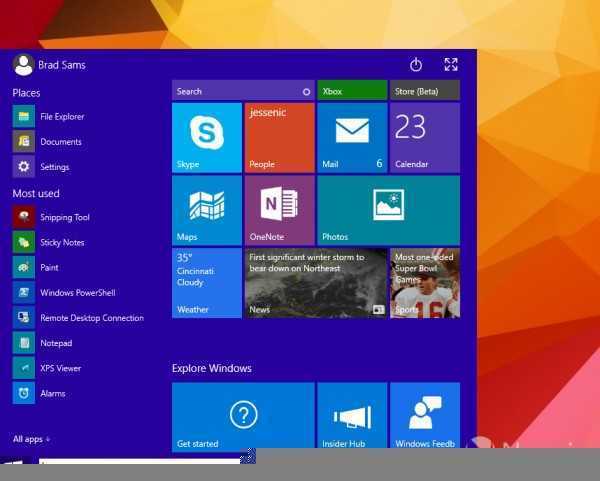The width and height of the screenshot is (600, 481).
Task: Launch Sticky Notes
Action: coord(49,242)
